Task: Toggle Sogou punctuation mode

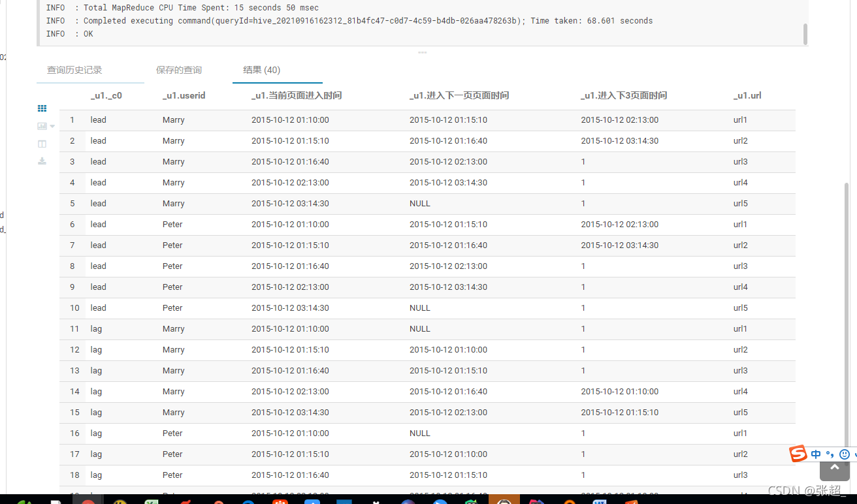Action: [830, 455]
